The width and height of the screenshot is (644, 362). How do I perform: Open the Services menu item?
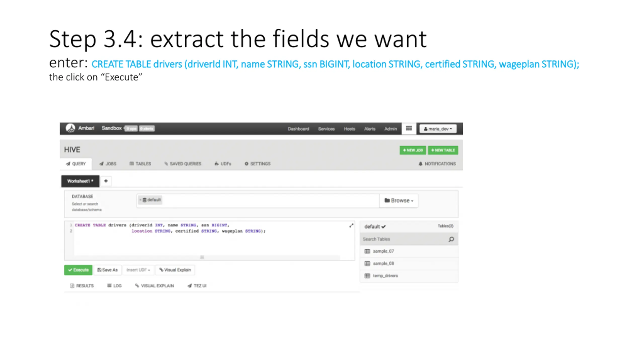(x=326, y=129)
